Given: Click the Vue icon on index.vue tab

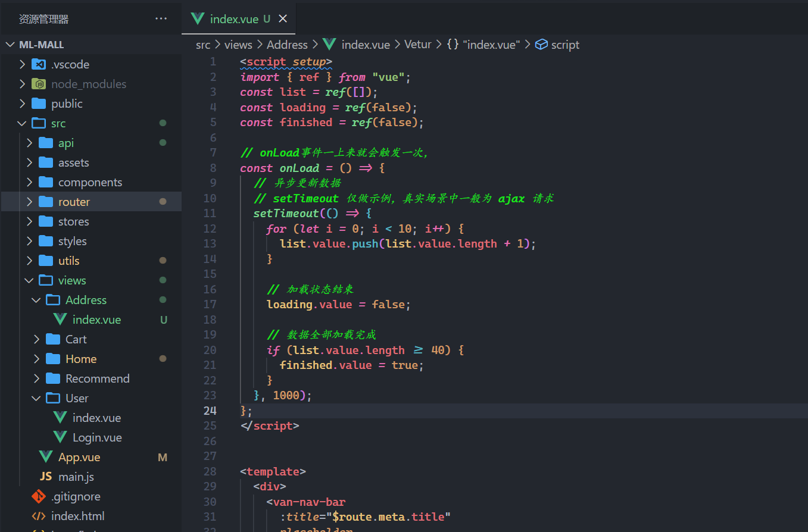Looking at the screenshot, I should pos(198,19).
